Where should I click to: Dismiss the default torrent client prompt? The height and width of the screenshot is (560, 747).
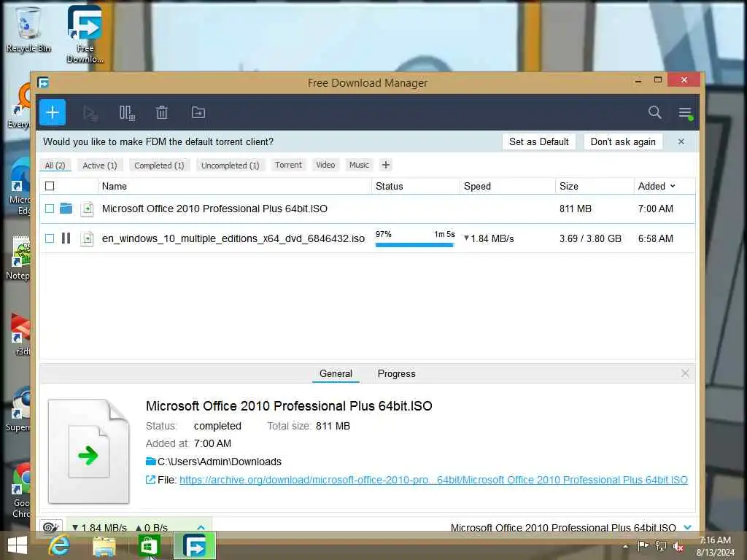(x=681, y=141)
